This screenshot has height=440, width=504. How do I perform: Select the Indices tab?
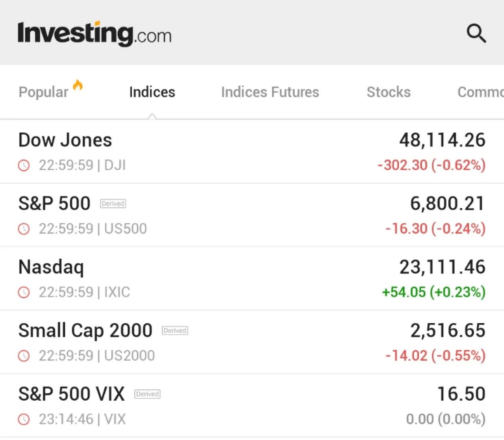[x=152, y=92]
